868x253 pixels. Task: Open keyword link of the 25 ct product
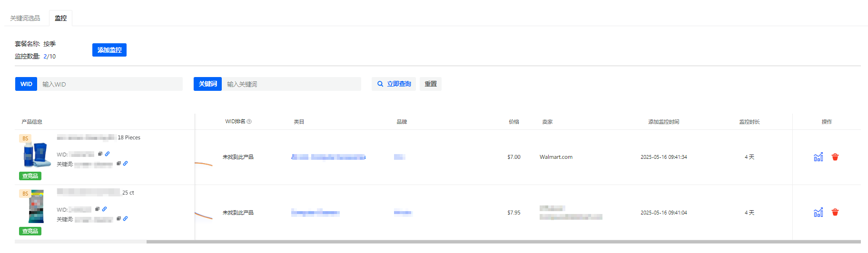[x=125, y=219]
